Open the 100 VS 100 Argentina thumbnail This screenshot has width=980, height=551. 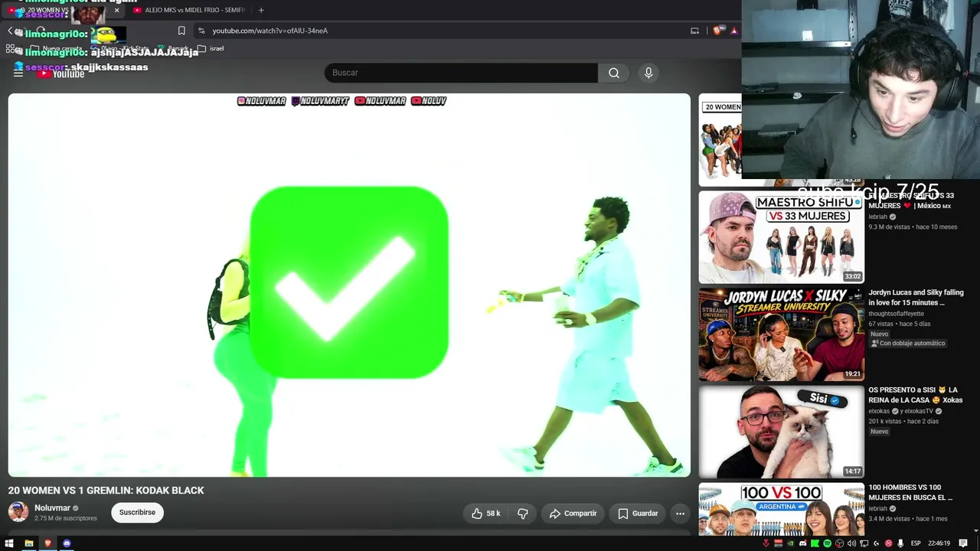coord(781,509)
